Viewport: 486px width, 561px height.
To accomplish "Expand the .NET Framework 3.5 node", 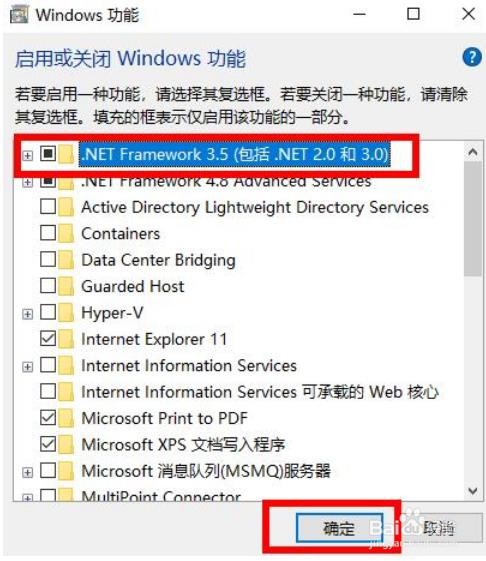I will 28,156.
